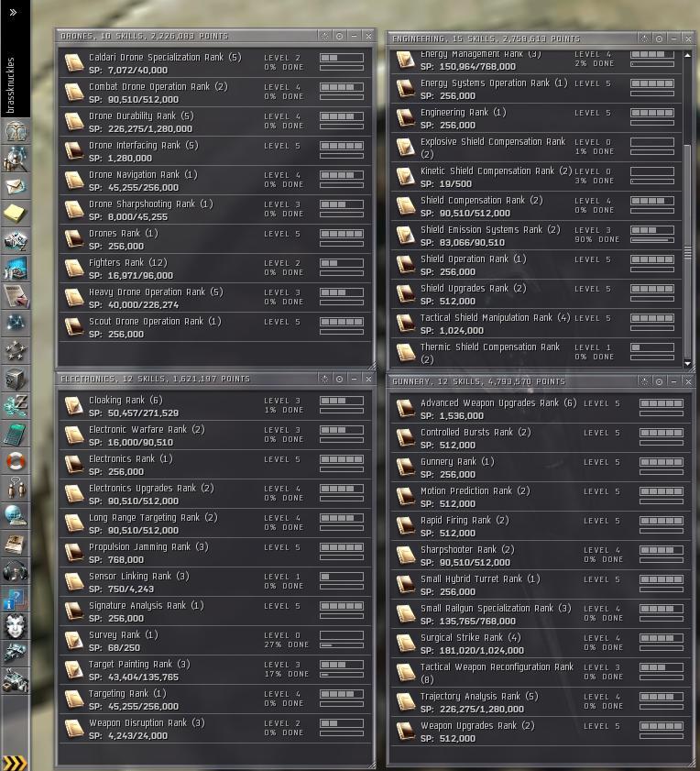Open the in-game browser globe icon
Screen dimensions: 700x771
16,517
